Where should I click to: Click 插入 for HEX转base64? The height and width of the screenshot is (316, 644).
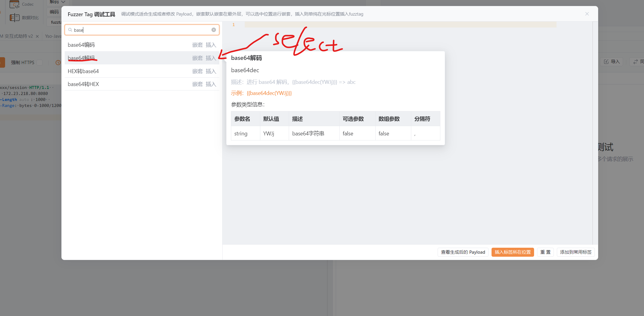211,71
